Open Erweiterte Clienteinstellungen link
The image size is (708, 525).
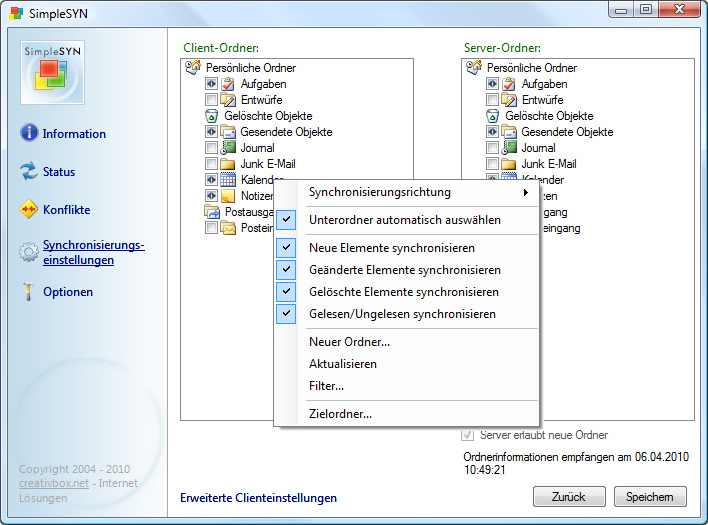coord(258,498)
